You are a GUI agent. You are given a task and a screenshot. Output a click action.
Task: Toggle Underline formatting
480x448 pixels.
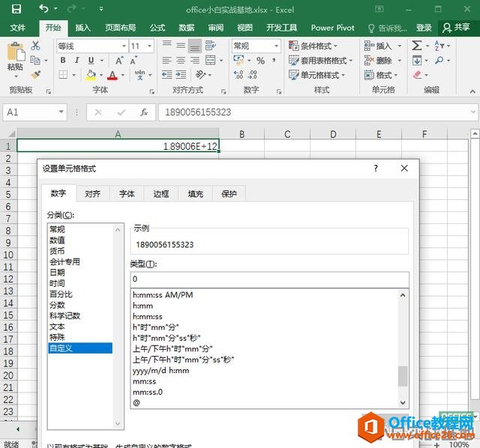pyautogui.click(x=91, y=60)
